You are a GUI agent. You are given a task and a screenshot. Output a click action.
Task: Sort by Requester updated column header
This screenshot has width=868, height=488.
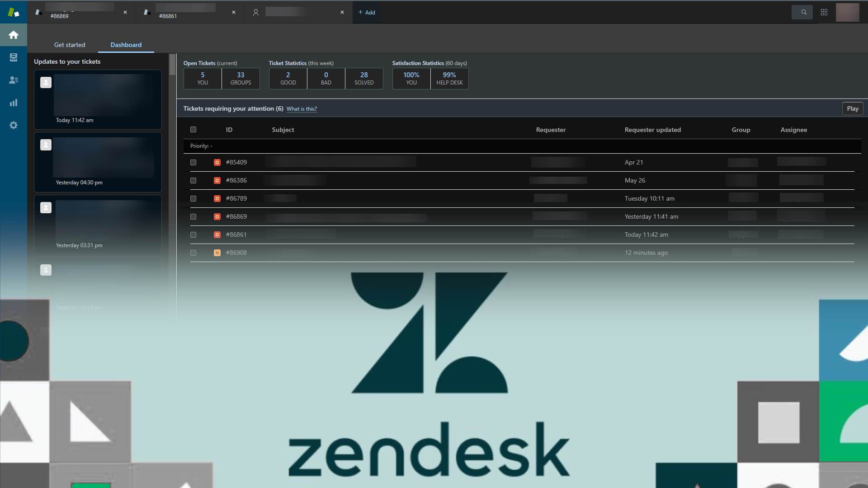[x=653, y=130]
